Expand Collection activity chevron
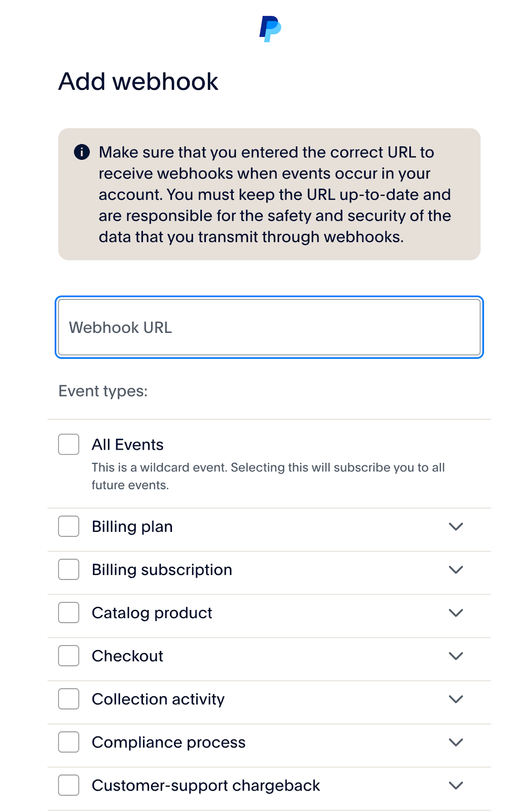The width and height of the screenshot is (529, 812). pos(456,699)
